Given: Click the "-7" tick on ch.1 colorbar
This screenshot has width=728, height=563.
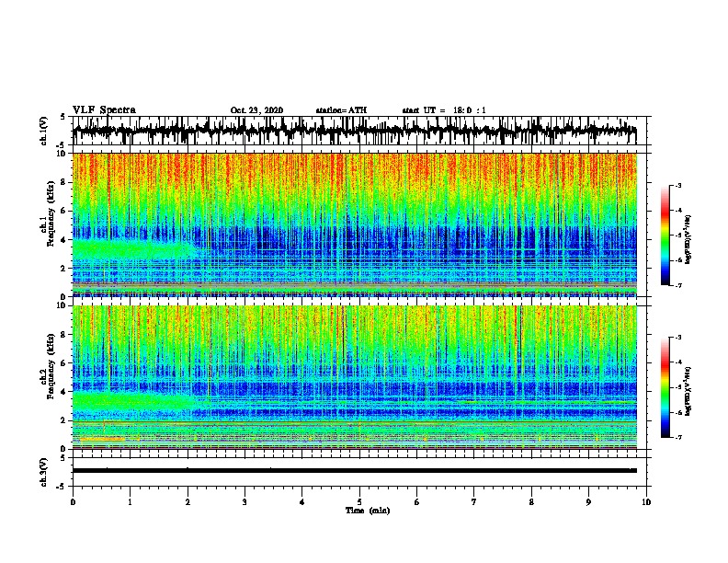Looking at the screenshot, I should pos(678,285).
